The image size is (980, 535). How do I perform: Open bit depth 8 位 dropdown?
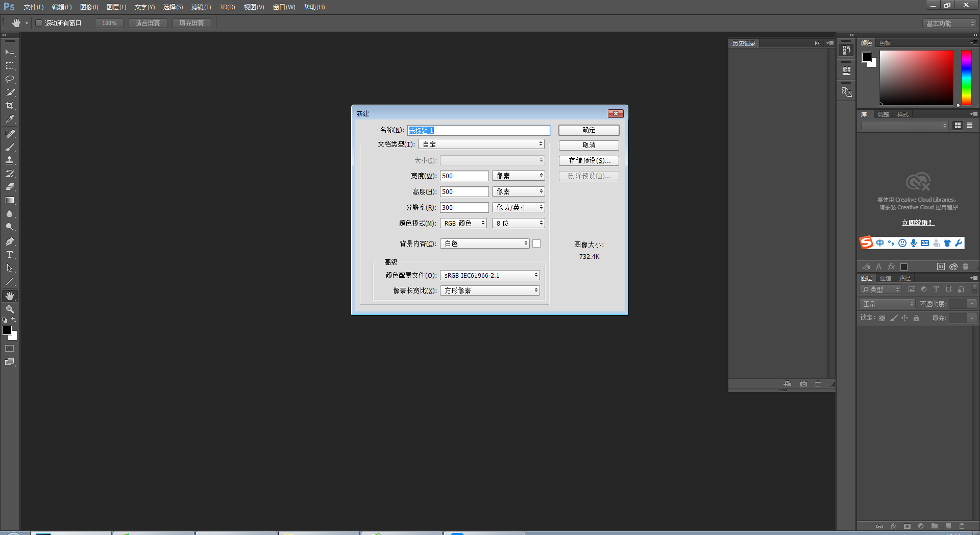(519, 223)
